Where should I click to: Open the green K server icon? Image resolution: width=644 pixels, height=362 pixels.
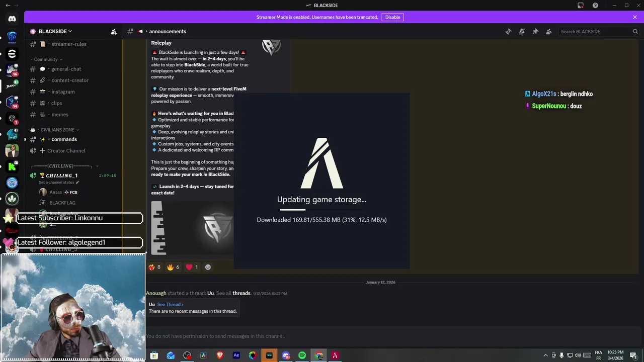coord(12,166)
